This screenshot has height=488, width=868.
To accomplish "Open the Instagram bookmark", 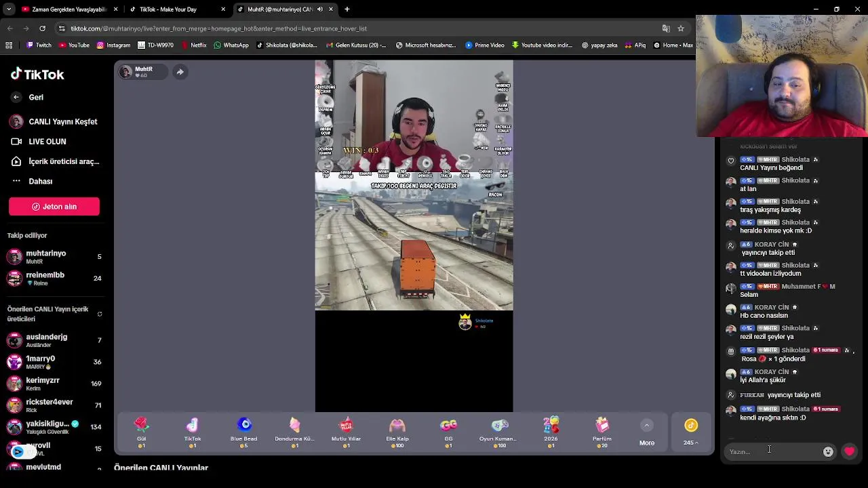I will click(113, 45).
